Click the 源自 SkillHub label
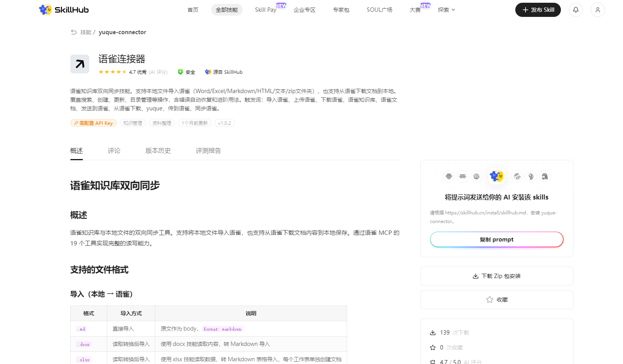This screenshot has height=364, width=623. [228, 72]
